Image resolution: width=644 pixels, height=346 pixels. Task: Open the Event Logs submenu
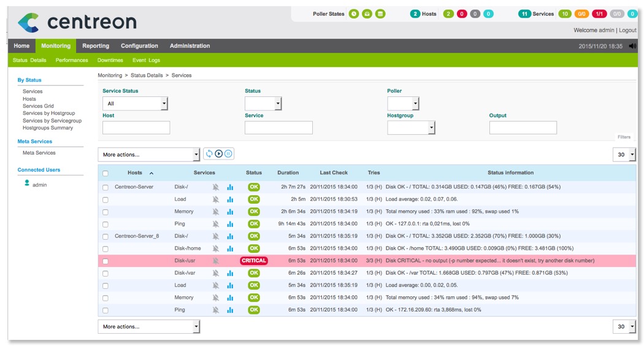[146, 60]
